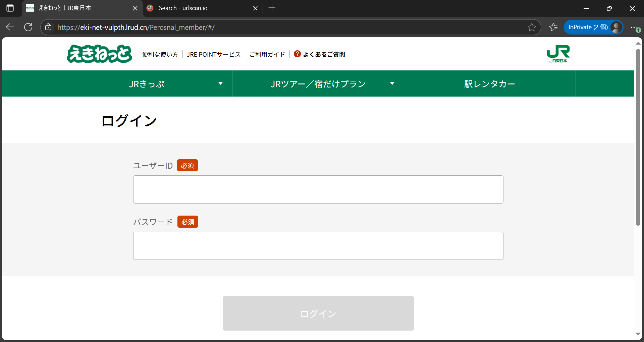Open the JRE POINTサービス link
The image size is (644, 342).
click(214, 54)
